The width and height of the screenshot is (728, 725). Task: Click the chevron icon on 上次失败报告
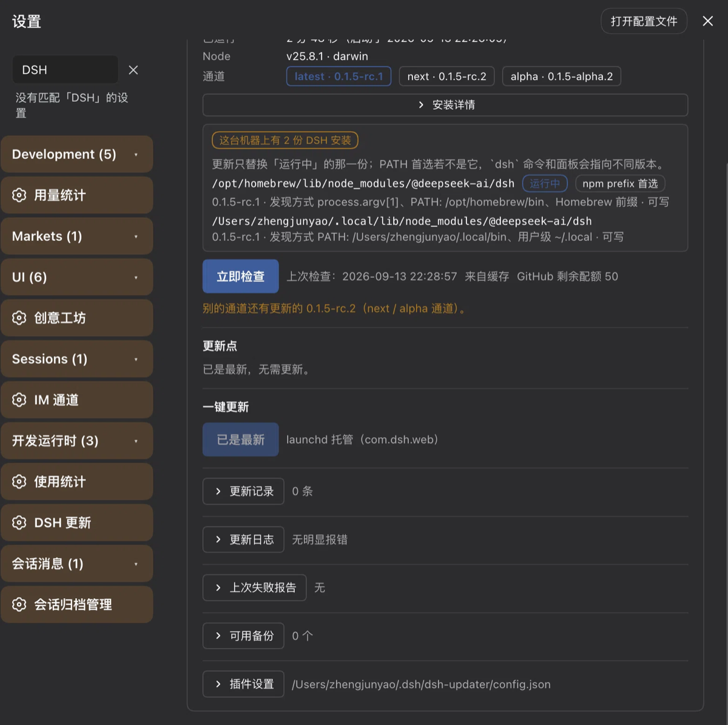tap(218, 587)
